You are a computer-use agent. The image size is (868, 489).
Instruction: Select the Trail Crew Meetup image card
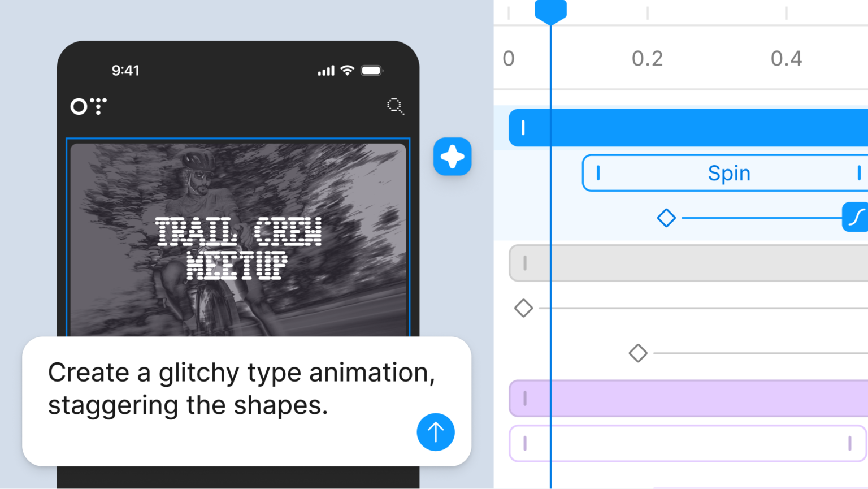(238, 240)
